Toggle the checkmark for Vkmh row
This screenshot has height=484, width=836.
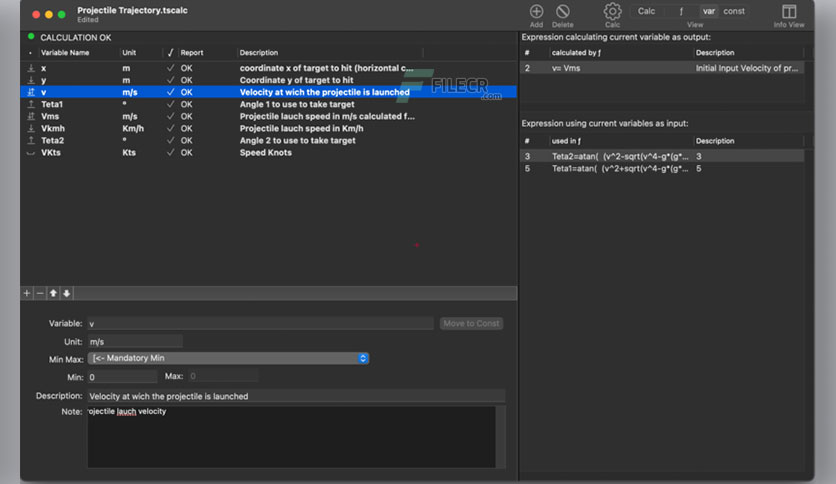(x=170, y=128)
